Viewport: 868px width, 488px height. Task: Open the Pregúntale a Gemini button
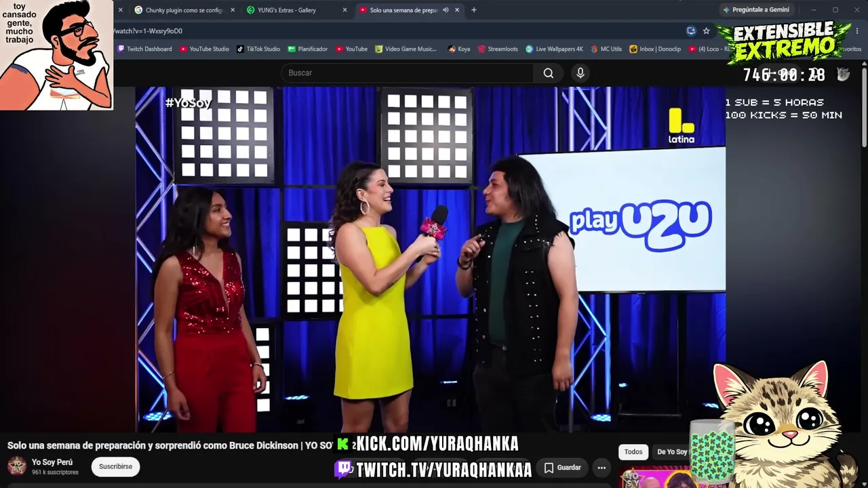(x=756, y=10)
